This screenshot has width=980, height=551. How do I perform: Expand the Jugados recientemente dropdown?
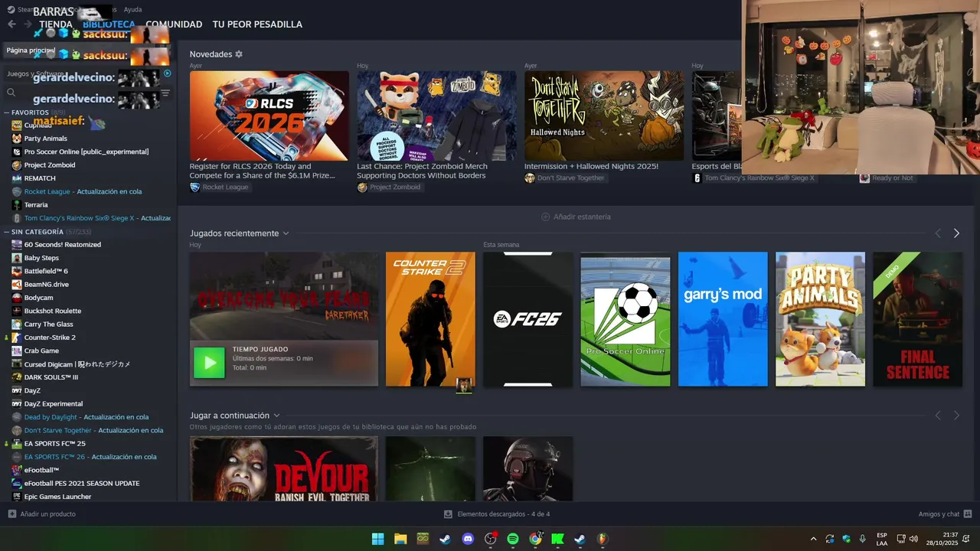(x=286, y=233)
